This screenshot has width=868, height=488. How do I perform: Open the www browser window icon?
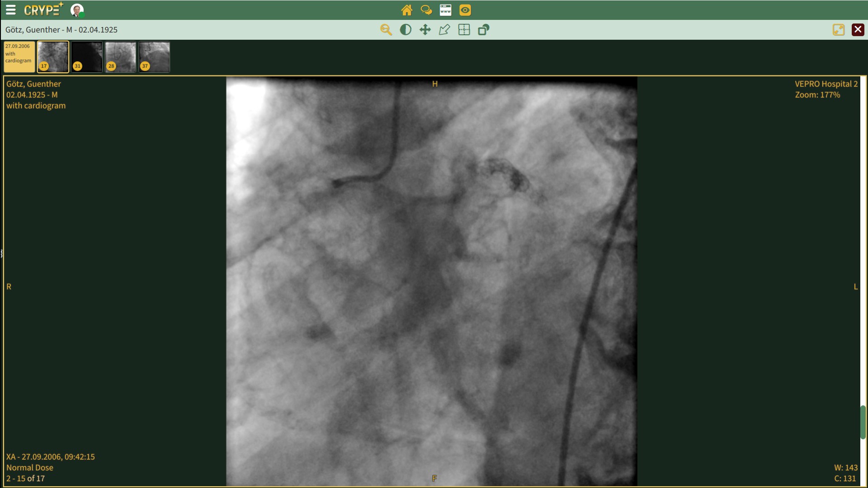click(x=445, y=10)
